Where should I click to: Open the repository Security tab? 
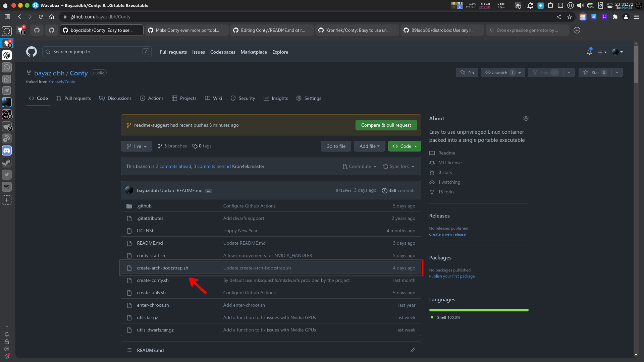[x=243, y=98]
